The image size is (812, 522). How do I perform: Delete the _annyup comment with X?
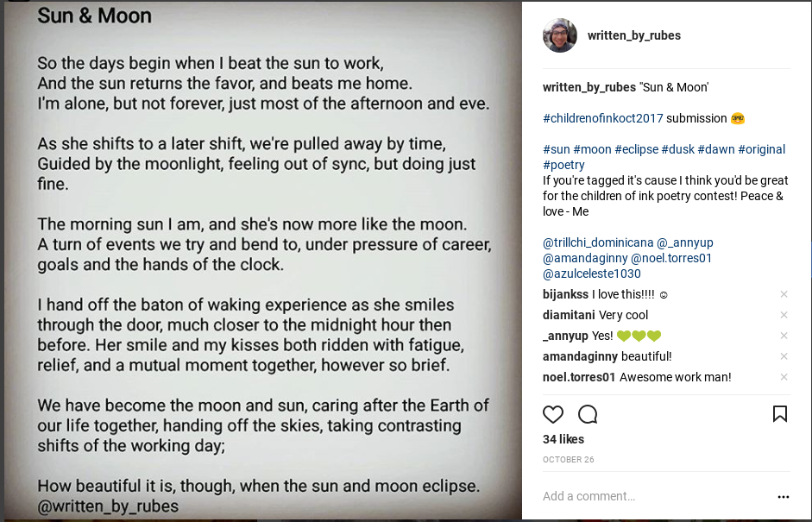[784, 336]
